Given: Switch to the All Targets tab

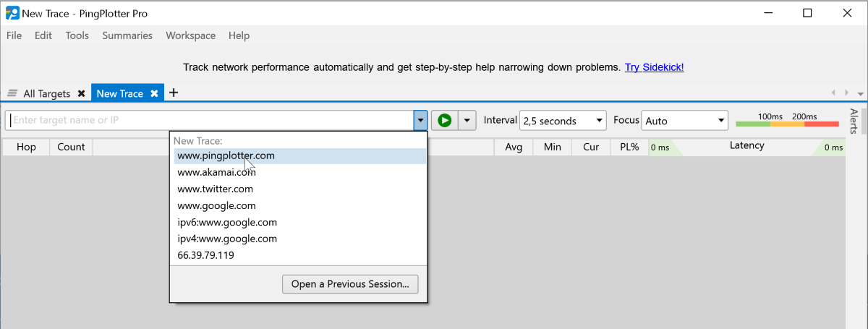Looking at the screenshot, I should [x=47, y=93].
